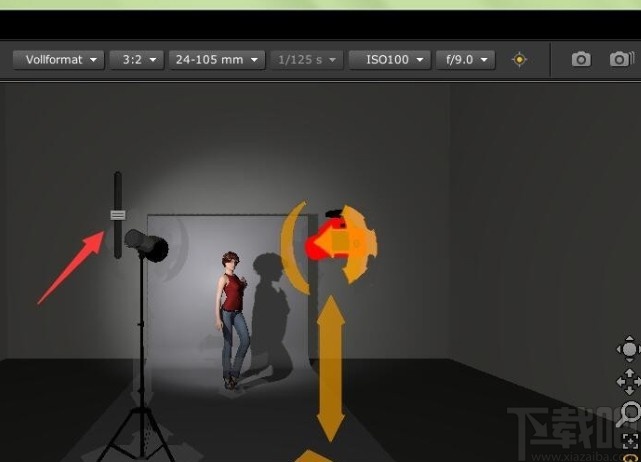Click the orbit view navigation icon
Viewport: 641px width, 462px height.
[x=629, y=349]
